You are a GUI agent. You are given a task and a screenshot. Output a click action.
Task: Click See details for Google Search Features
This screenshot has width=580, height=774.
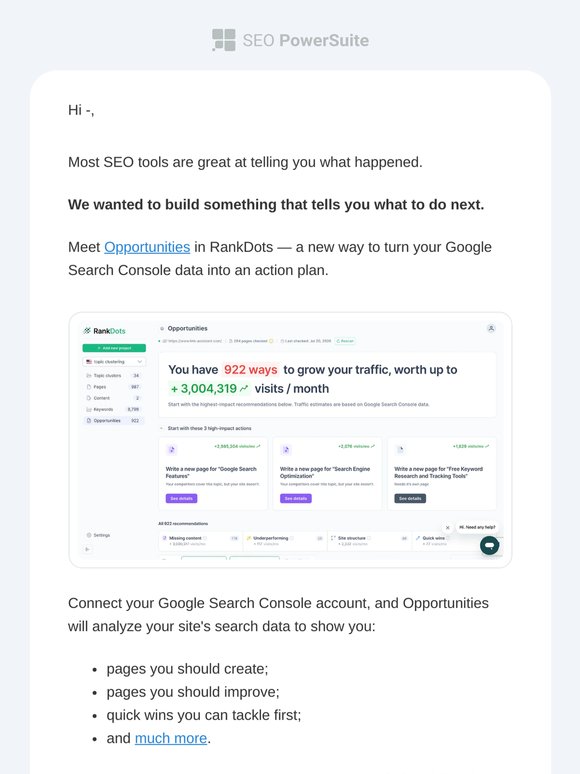(181, 499)
